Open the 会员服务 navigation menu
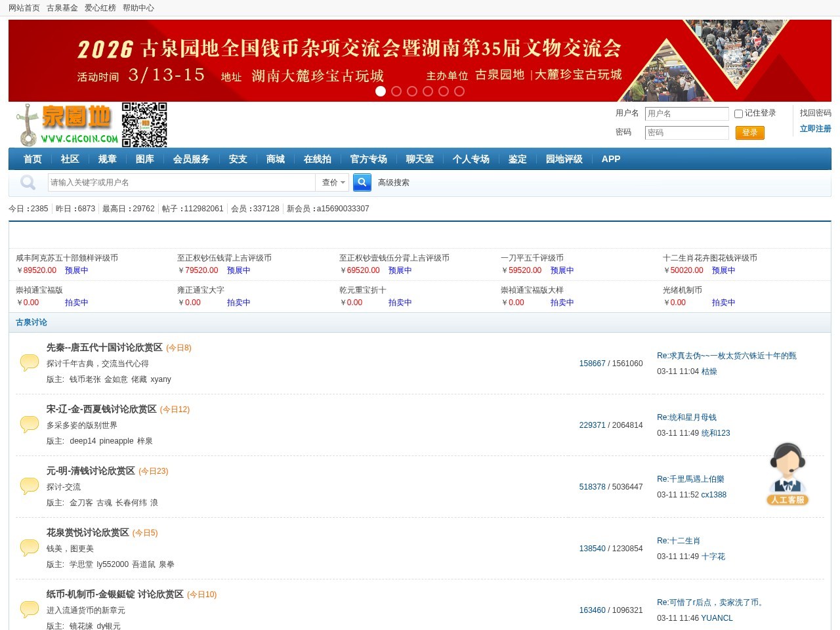Screen dimensions: 840x630 coord(191,159)
